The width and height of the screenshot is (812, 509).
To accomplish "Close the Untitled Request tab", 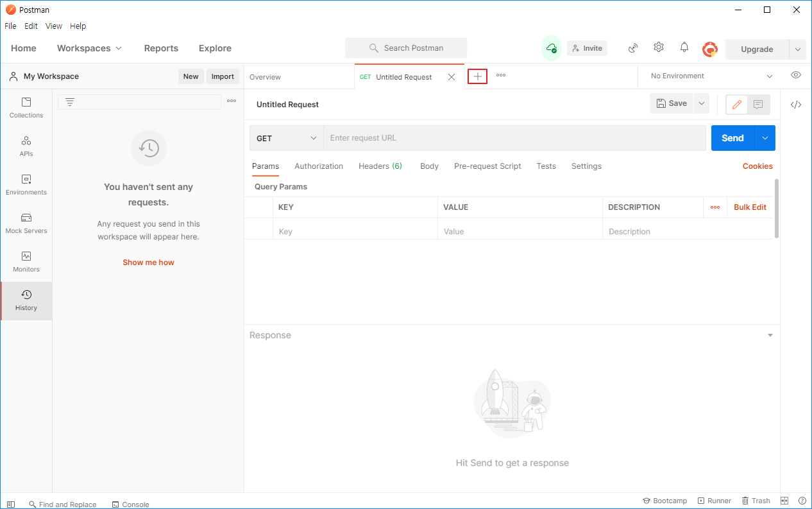I will pyautogui.click(x=452, y=77).
